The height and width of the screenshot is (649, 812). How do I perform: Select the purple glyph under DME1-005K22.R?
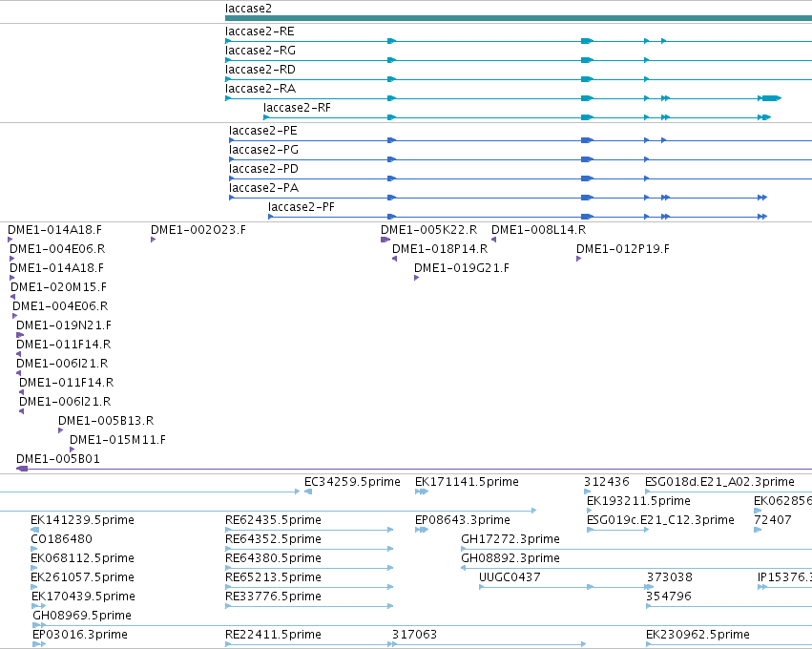[x=385, y=240]
